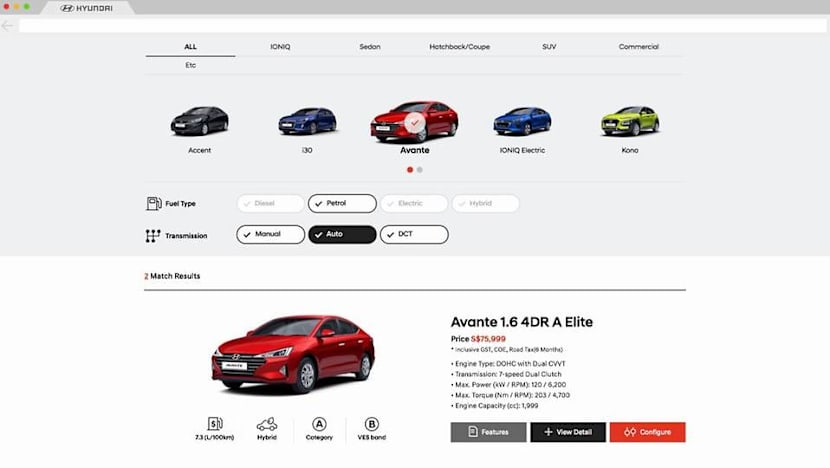Click the checkmark badge on Avante

click(x=414, y=123)
